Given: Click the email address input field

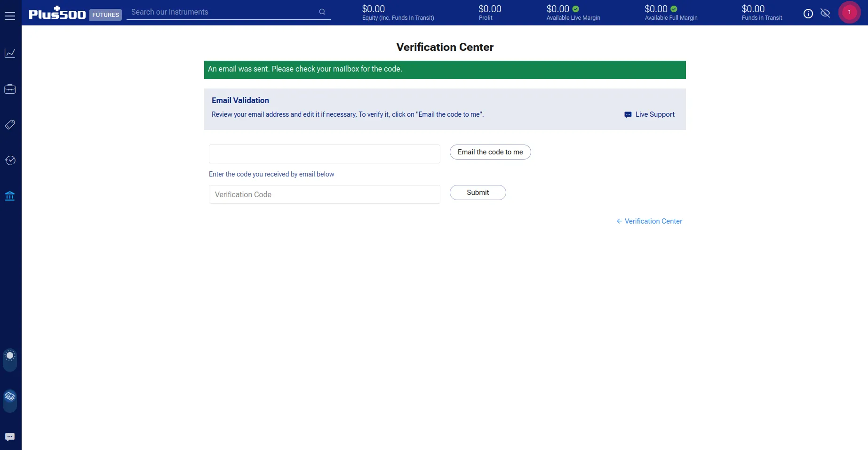Looking at the screenshot, I should click(x=325, y=154).
